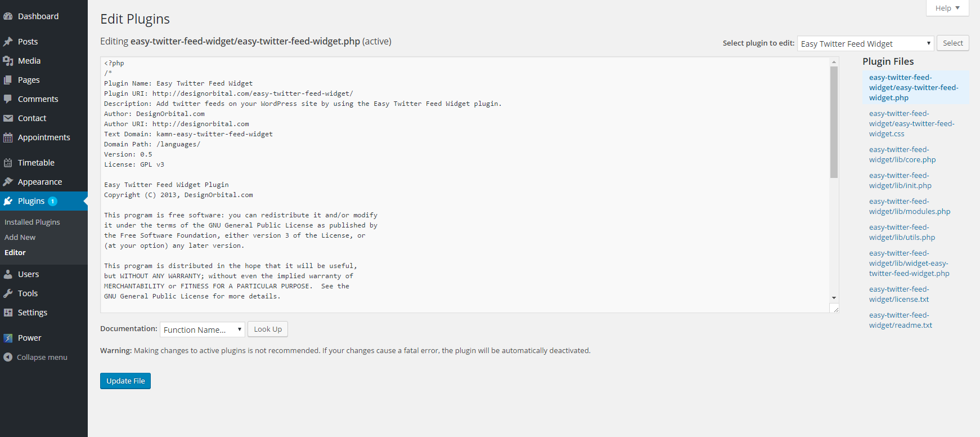
Task: Open Timetable using its clock icon
Action: (x=8, y=162)
